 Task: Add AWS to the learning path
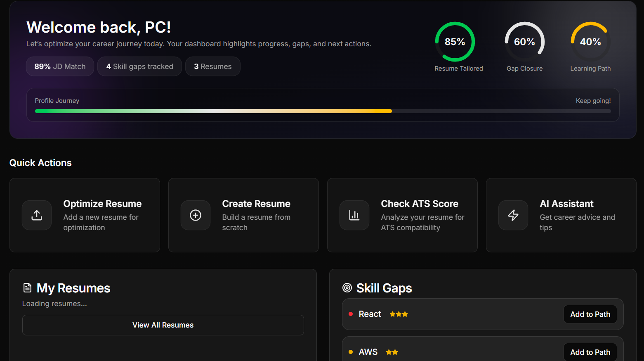pos(590,352)
